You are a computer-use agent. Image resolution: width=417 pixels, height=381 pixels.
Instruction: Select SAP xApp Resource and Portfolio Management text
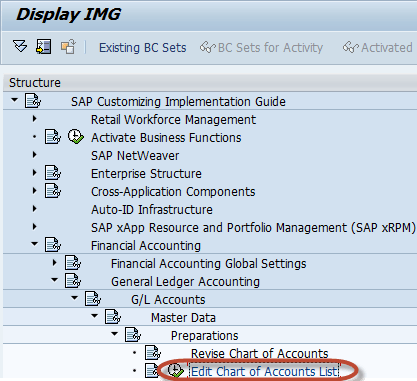click(x=253, y=227)
